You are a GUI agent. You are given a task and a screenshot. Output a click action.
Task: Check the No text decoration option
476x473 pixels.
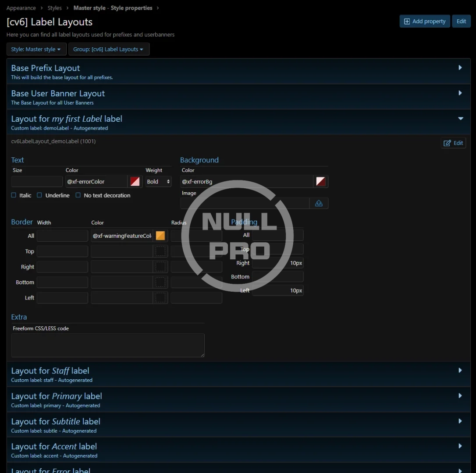point(78,195)
